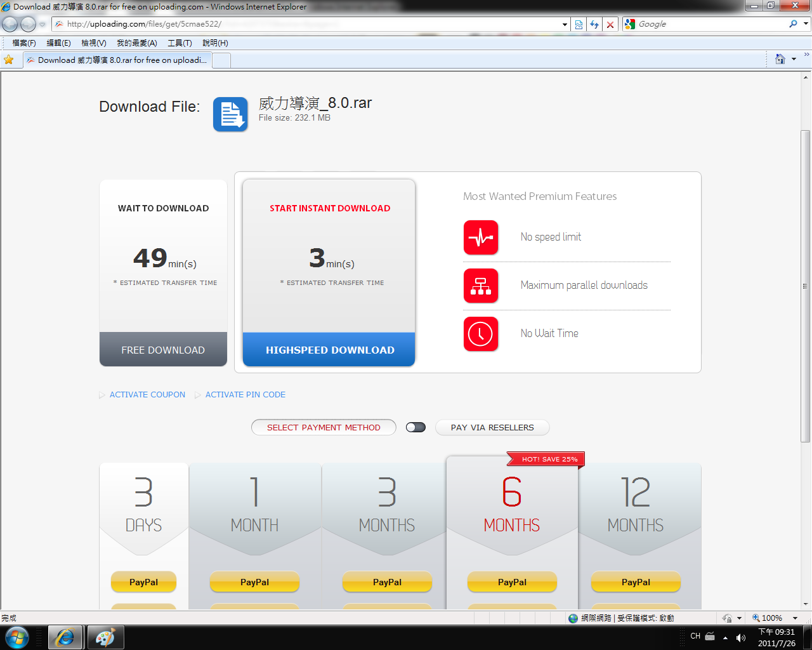812x650 pixels.
Task: Click the file name 威力導演_8.0.rar
Action: coord(315,103)
